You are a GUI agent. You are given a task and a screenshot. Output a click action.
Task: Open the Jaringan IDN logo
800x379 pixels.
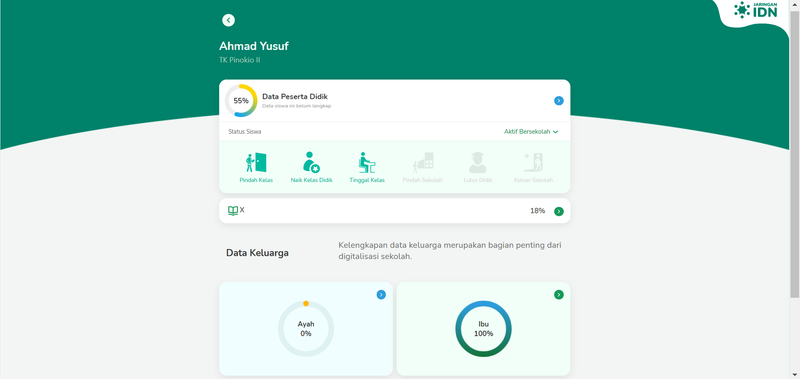pyautogui.click(x=756, y=10)
